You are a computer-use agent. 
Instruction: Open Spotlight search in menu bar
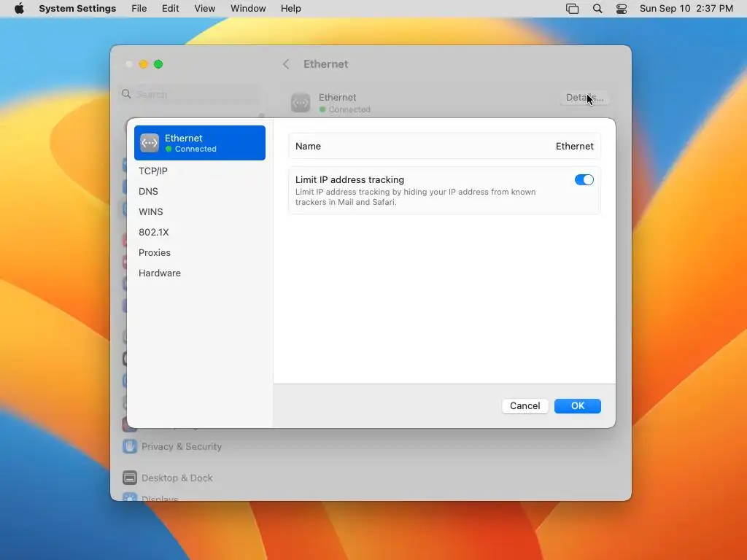pos(597,9)
